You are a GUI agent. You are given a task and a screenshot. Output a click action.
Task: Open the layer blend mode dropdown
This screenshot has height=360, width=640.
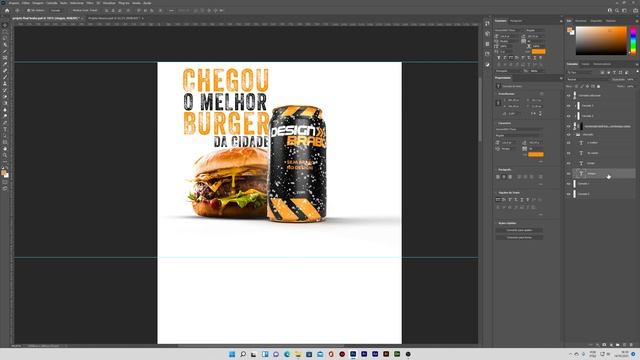588,80
